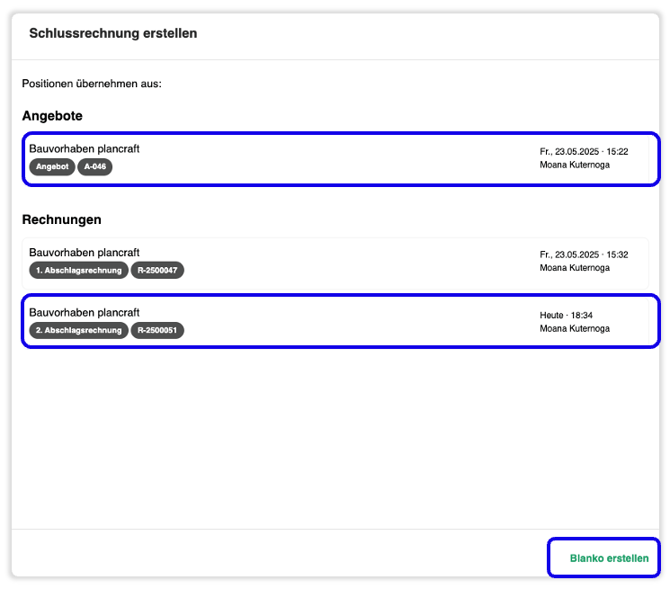Click the Schlussrechnung erstellen dialog title

pyautogui.click(x=113, y=33)
